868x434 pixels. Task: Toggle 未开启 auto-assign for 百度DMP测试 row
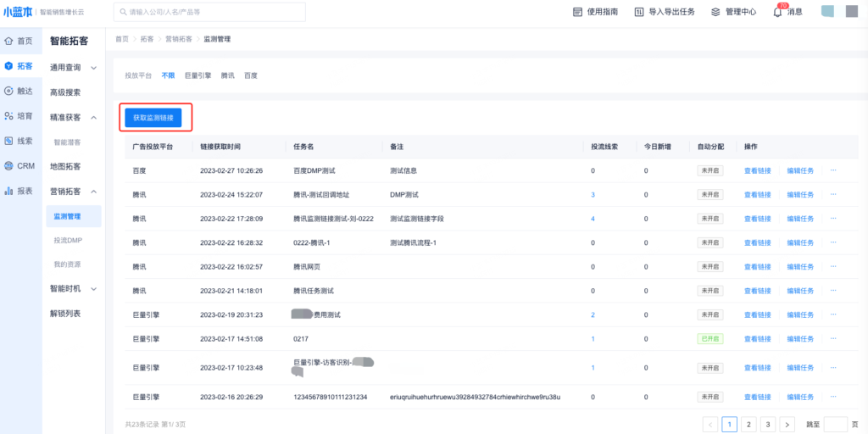(710, 170)
